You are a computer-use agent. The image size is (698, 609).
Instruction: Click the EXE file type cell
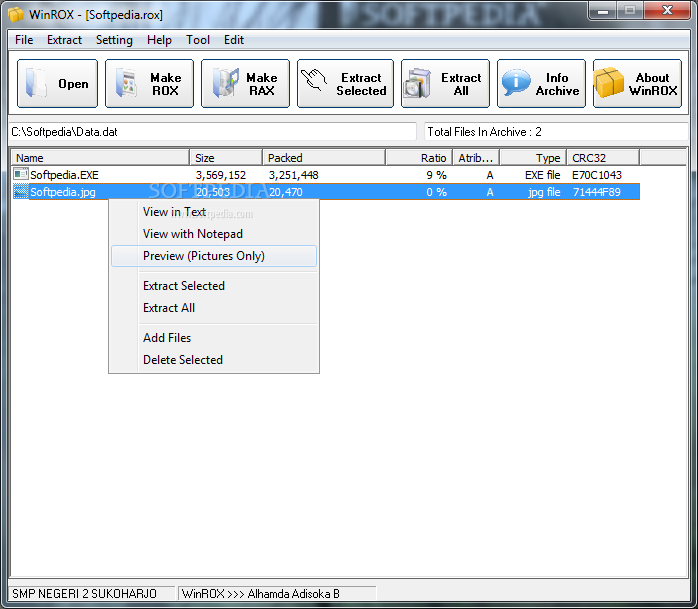point(543,175)
